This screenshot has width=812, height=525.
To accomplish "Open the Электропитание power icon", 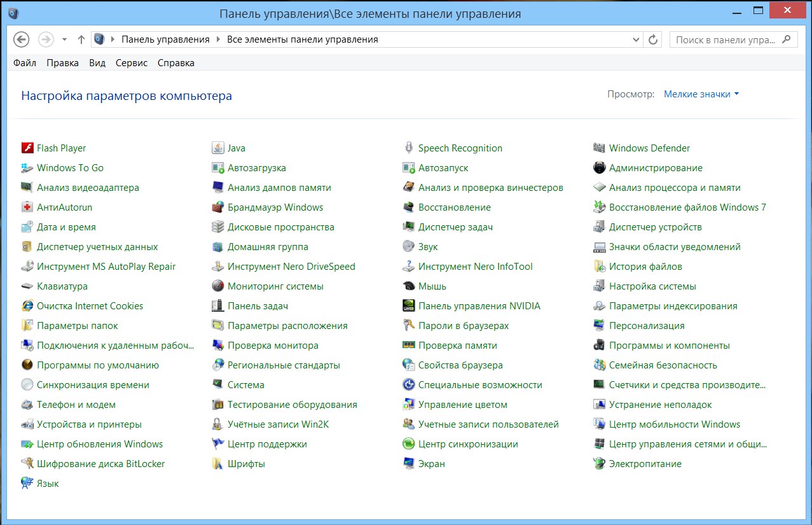I will [x=600, y=464].
